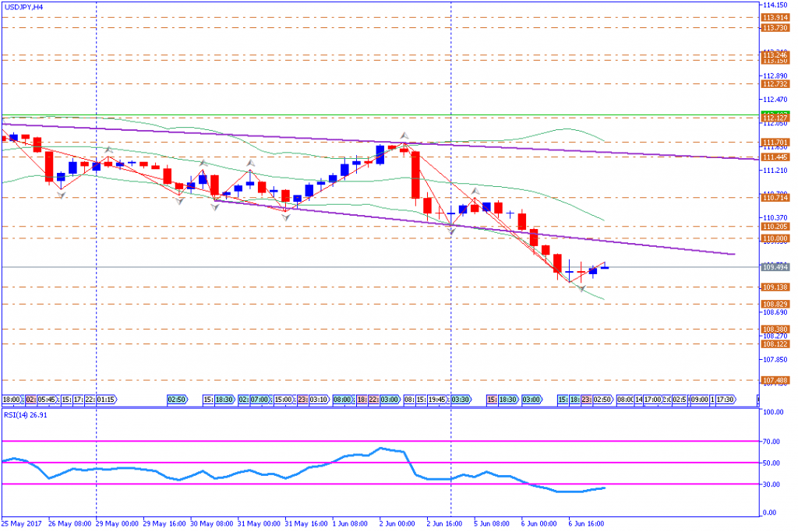Click the 107.488 support level label
The width and height of the screenshot is (798, 532).
[x=773, y=380]
